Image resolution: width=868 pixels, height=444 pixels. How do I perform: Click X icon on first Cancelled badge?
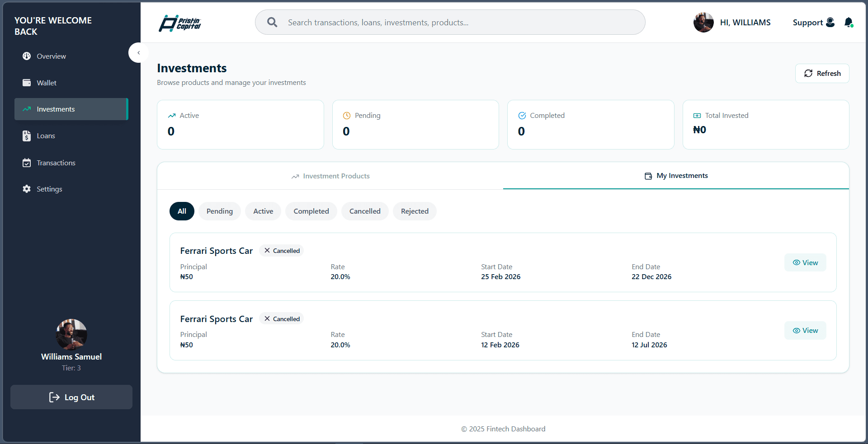267,250
